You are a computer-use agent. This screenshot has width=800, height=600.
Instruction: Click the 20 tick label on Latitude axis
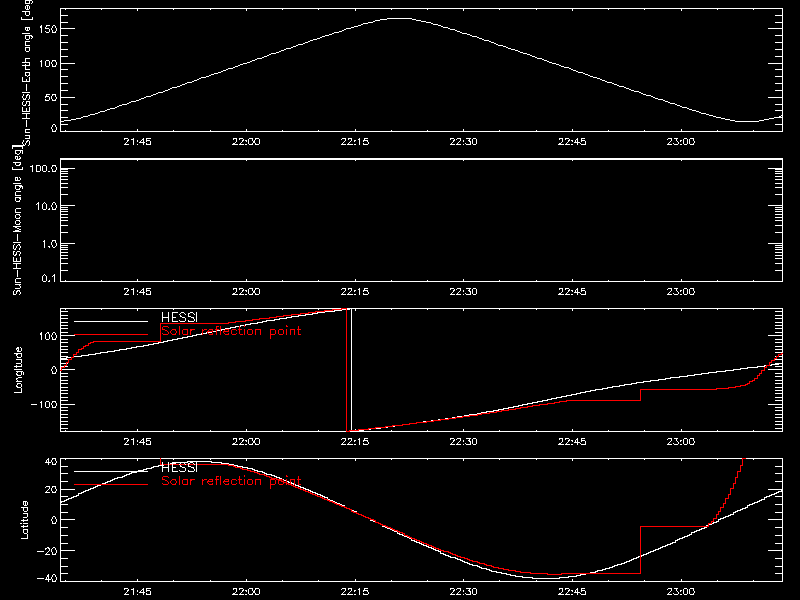[x=51, y=490]
